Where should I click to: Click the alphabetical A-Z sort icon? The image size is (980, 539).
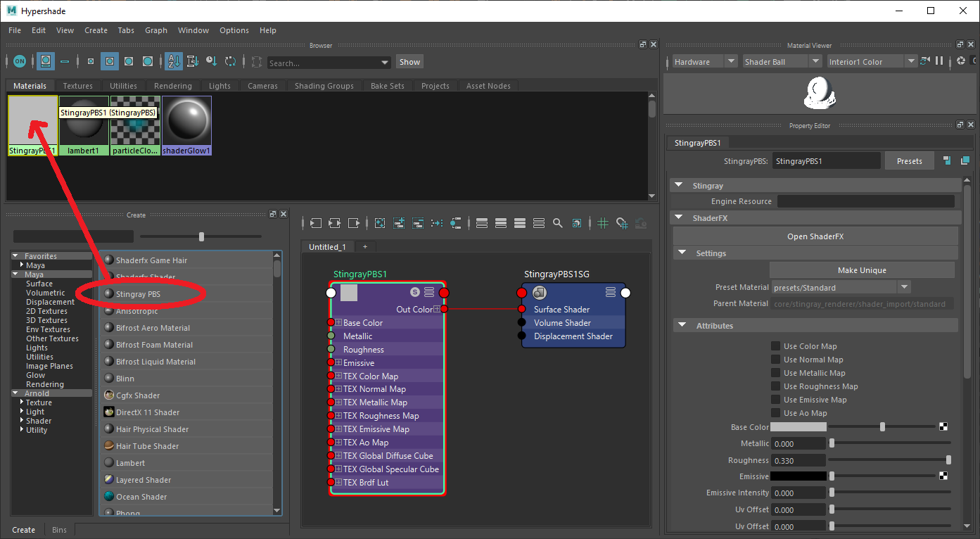[x=173, y=62]
